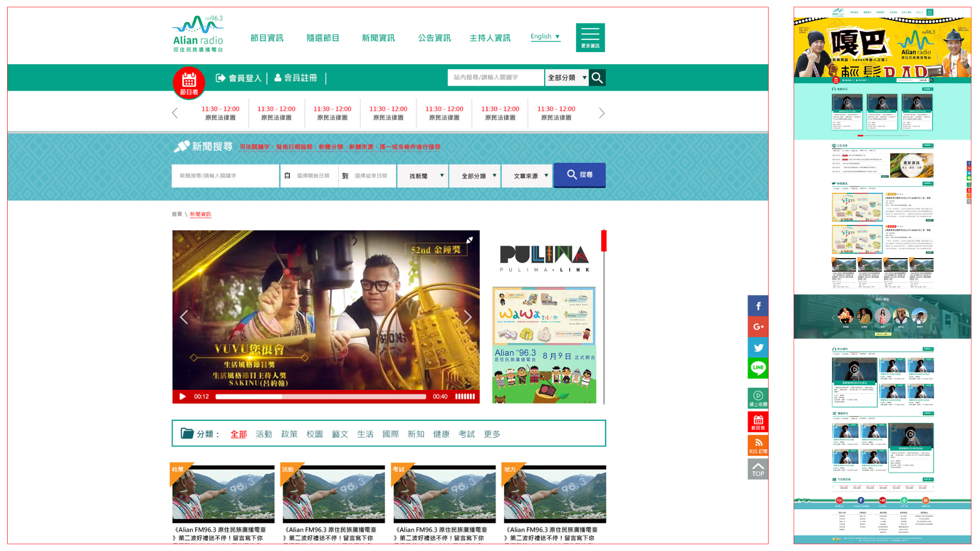
Task: Select the 藝文 category tab
Action: (x=340, y=434)
